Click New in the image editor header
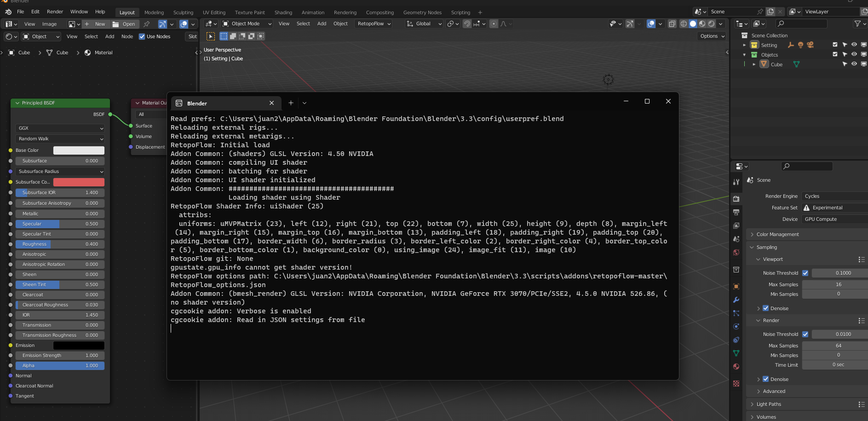The height and width of the screenshot is (421, 868). 95,24
